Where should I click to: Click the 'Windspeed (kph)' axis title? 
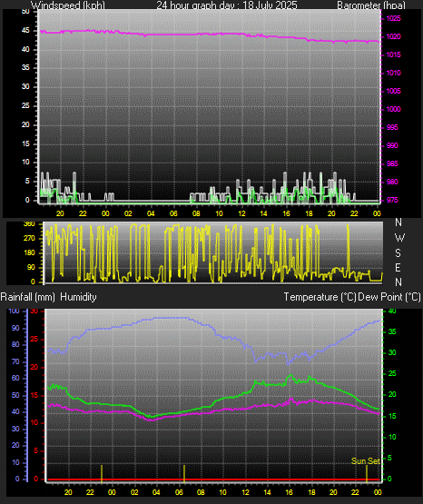click(68, 5)
